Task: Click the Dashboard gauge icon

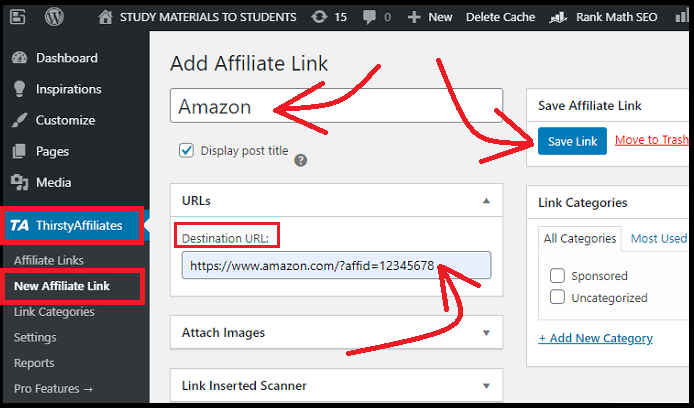Action: (x=19, y=58)
